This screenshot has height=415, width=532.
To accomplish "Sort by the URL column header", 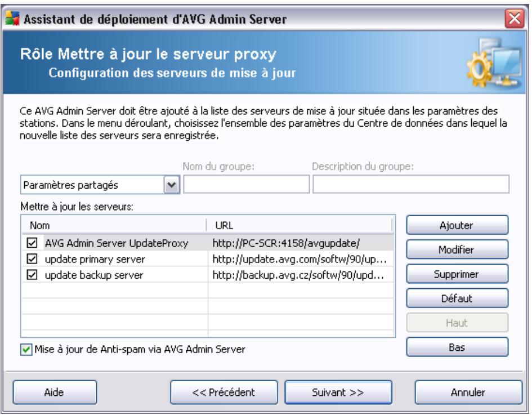I will pos(299,225).
